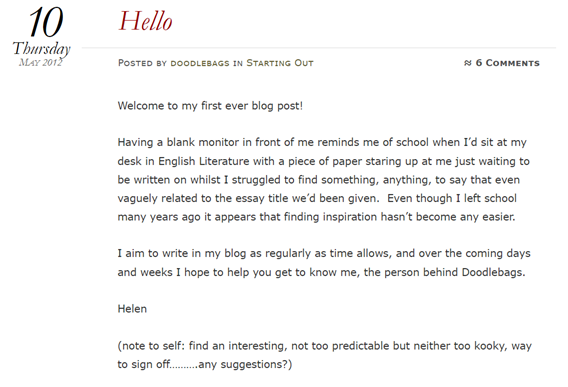Image resolution: width=568 pixels, height=387 pixels.
Task: Click the "Posted by" label text
Action: click(x=142, y=63)
